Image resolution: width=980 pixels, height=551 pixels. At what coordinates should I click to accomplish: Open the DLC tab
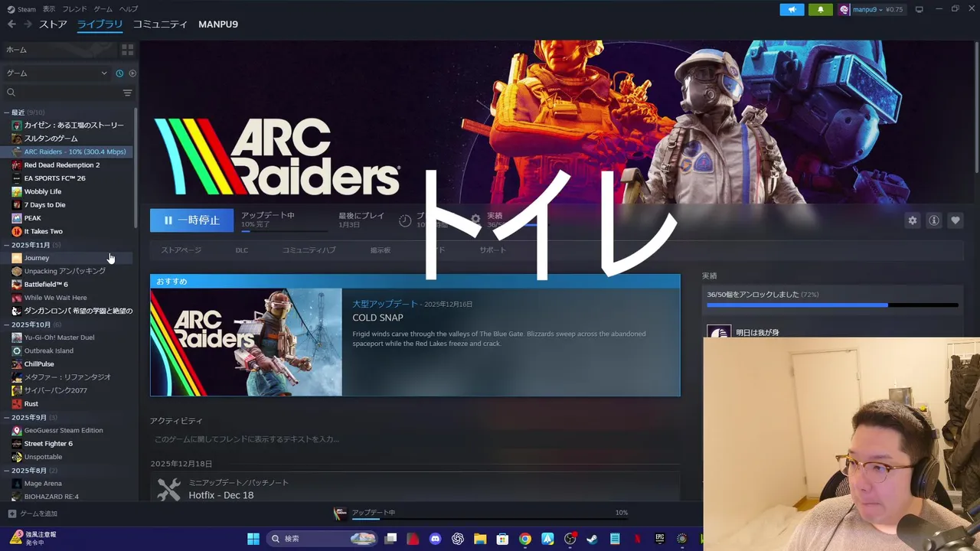242,250
